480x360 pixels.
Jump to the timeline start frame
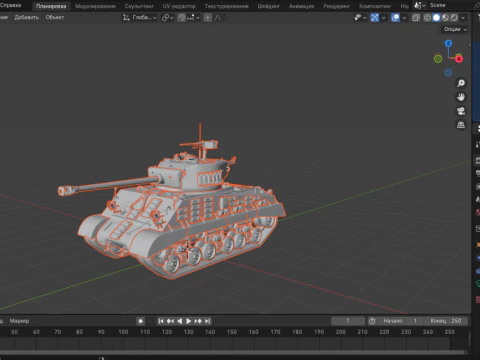(161, 321)
